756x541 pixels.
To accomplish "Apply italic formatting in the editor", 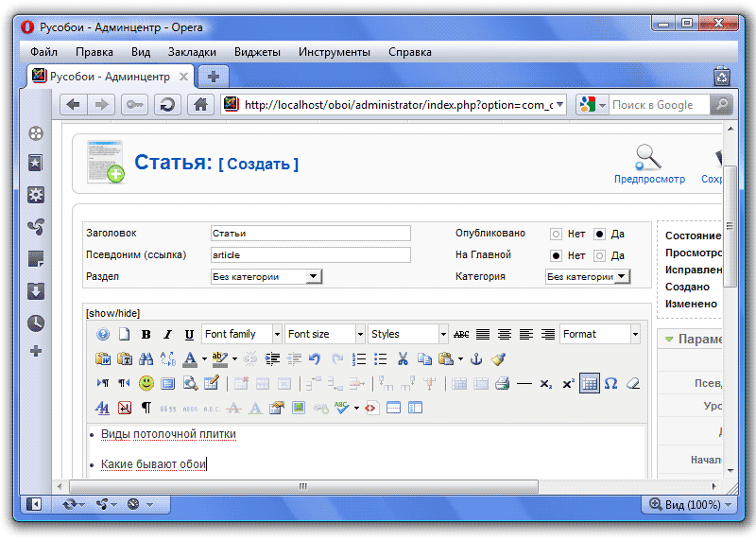I will pos(167,334).
